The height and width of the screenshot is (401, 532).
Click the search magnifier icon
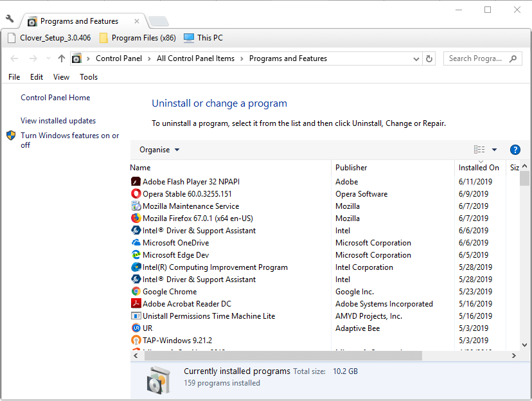513,58
